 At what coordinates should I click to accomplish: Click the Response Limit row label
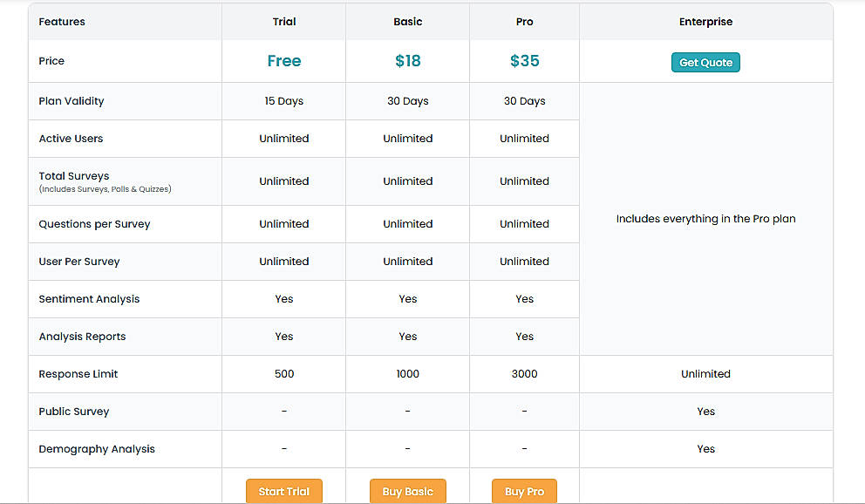click(78, 374)
